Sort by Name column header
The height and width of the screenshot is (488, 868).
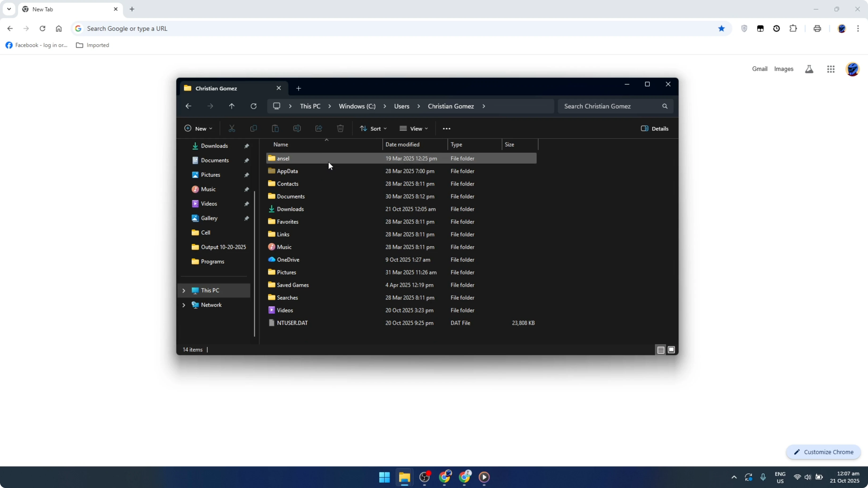point(325,145)
